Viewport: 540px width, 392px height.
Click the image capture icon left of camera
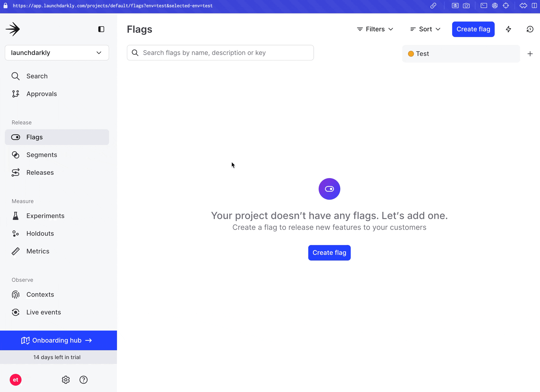455,6
